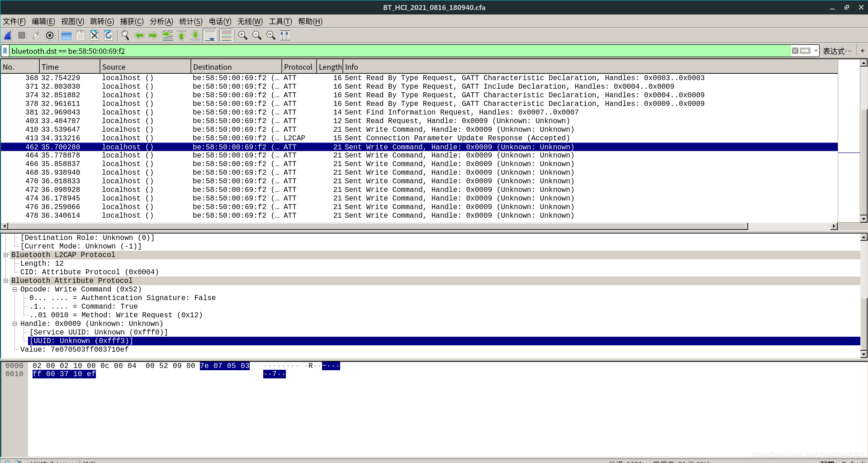Collapse the Opcode: Write Command node

(x=15, y=289)
